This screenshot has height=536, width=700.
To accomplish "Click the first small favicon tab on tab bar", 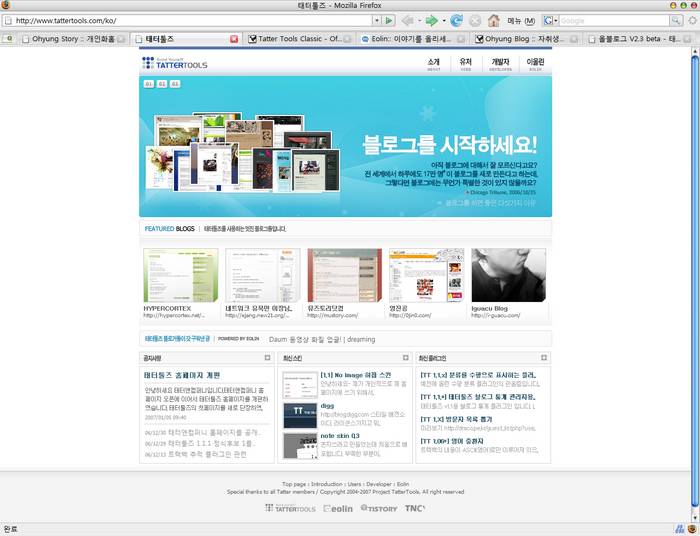I will click(8, 39).
